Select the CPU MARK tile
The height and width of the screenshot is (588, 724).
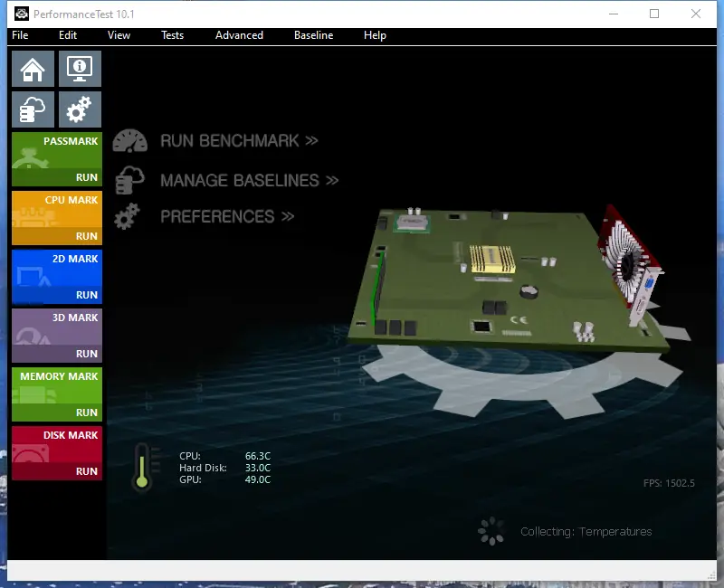click(57, 209)
